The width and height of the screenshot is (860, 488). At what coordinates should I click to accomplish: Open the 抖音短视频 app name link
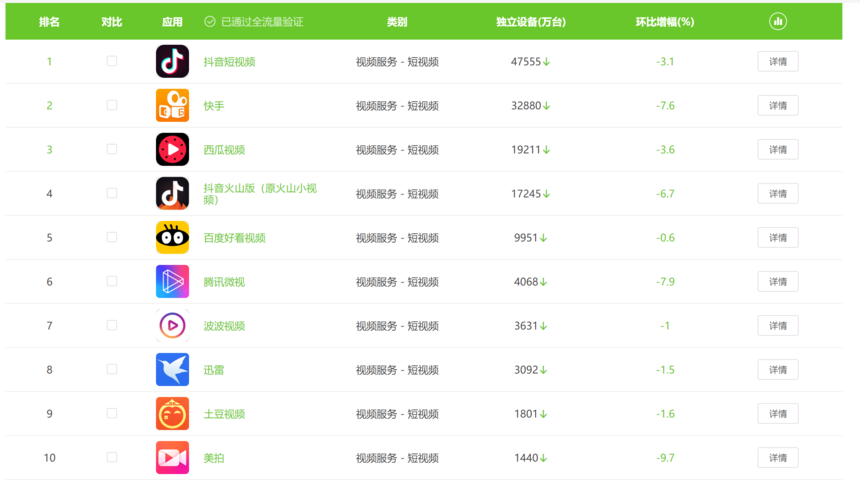[229, 62]
